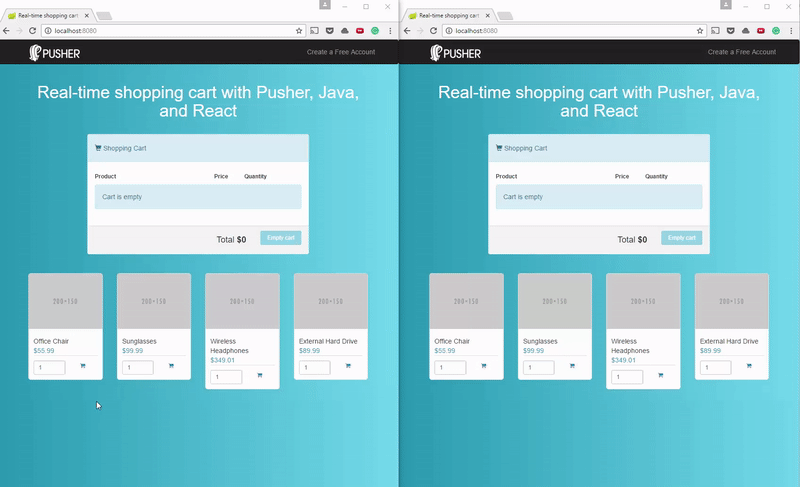This screenshot has width=800, height=487.
Task: Click the $55.99 price in right window
Action: pos(445,351)
